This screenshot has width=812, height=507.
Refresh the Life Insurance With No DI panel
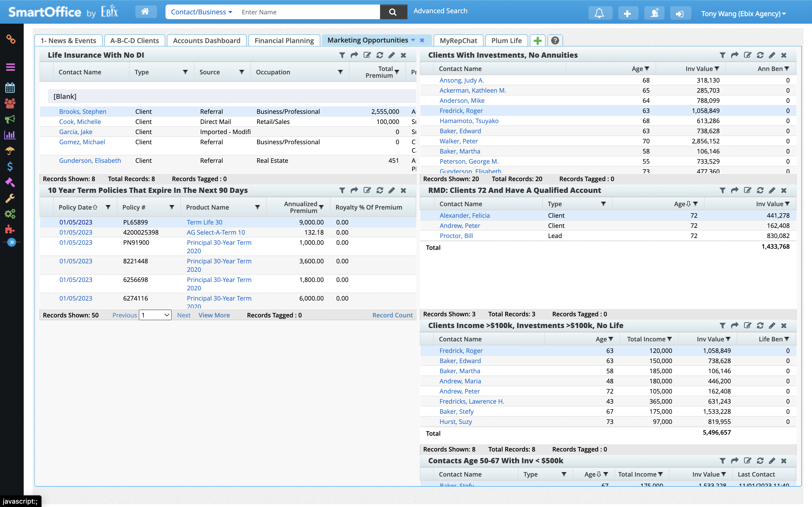pos(379,55)
